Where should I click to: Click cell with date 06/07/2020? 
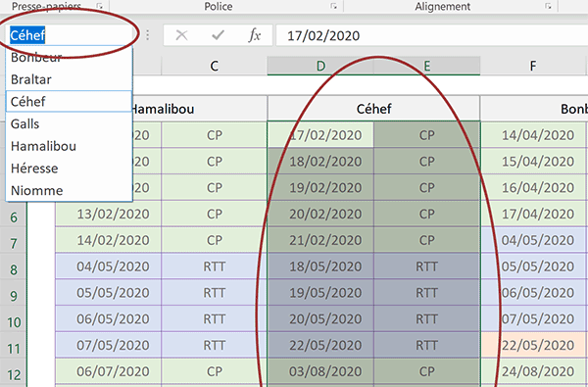(x=109, y=371)
